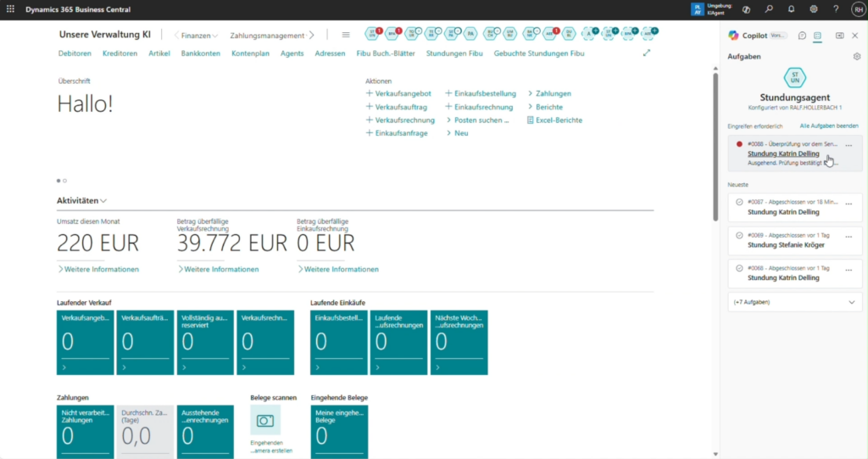Open the Vollständig reserviert tile
This screenshot has height=459, width=868.
click(x=205, y=343)
